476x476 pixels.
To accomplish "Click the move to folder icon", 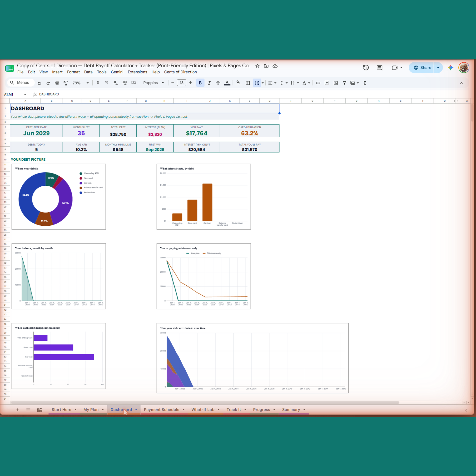I will pos(266,66).
